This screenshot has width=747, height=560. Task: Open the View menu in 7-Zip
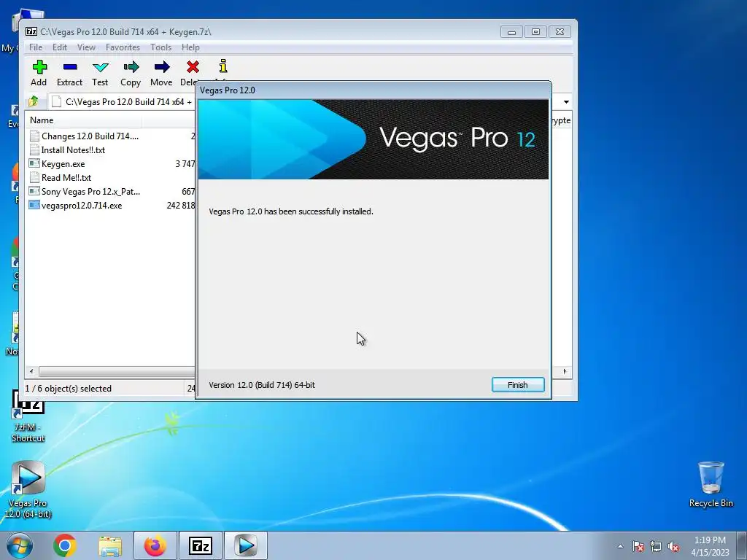[86, 47]
